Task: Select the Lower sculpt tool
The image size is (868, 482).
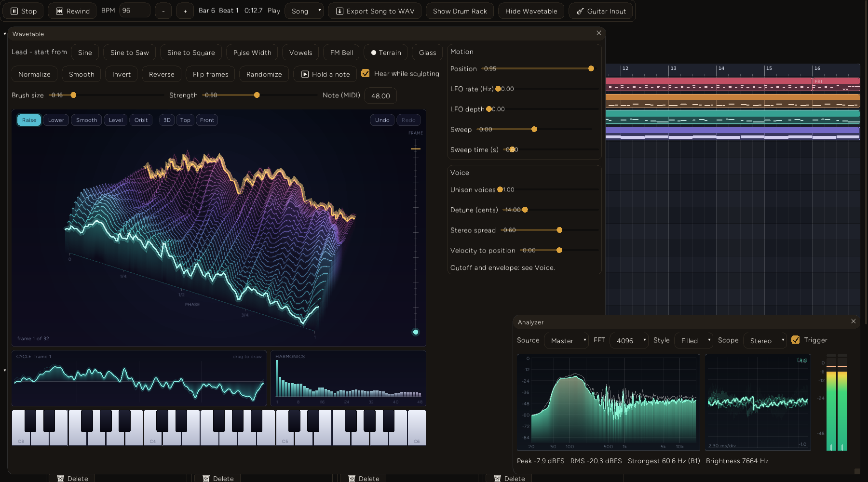Action: point(56,120)
